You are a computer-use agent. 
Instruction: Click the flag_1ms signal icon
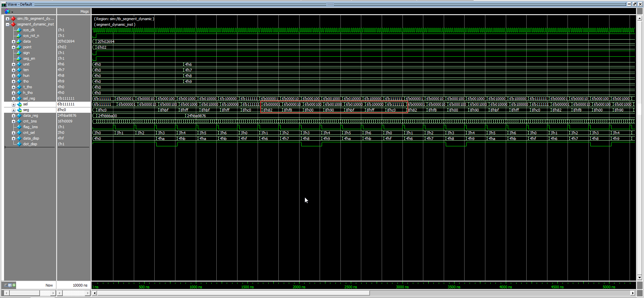(x=19, y=127)
